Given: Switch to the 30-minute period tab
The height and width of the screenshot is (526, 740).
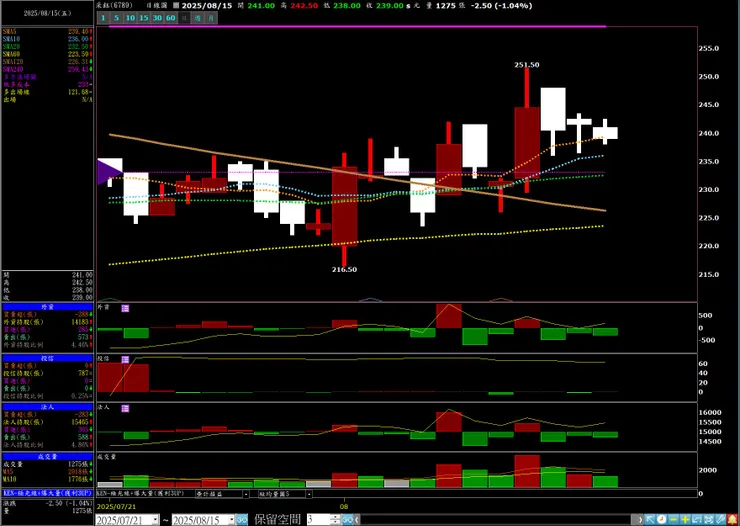Looking at the screenshot, I should coord(157,18).
